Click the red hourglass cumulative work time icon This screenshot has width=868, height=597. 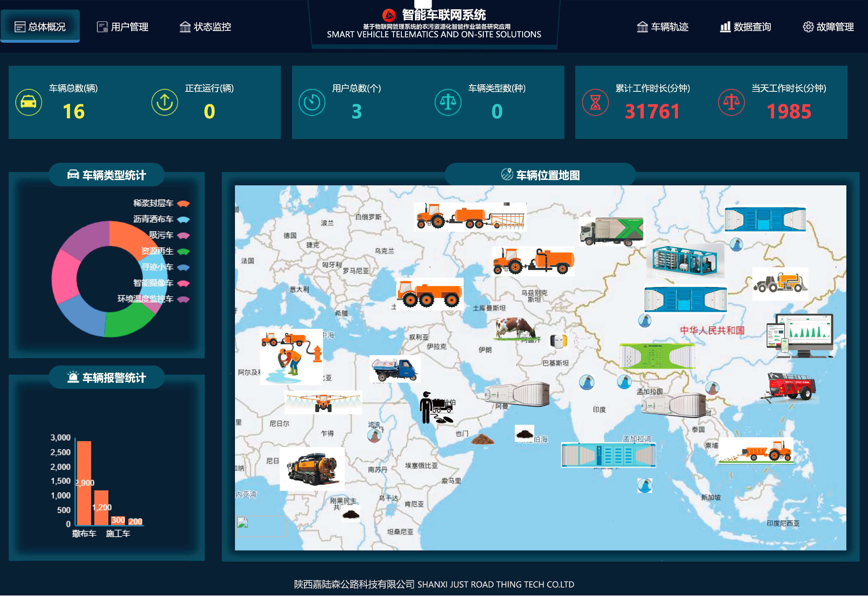click(595, 102)
